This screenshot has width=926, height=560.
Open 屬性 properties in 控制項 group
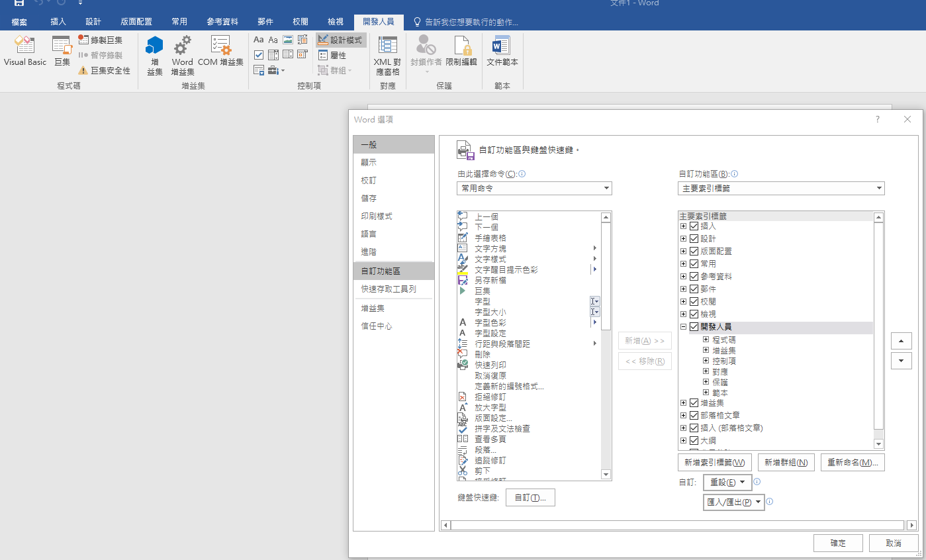[332, 56]
